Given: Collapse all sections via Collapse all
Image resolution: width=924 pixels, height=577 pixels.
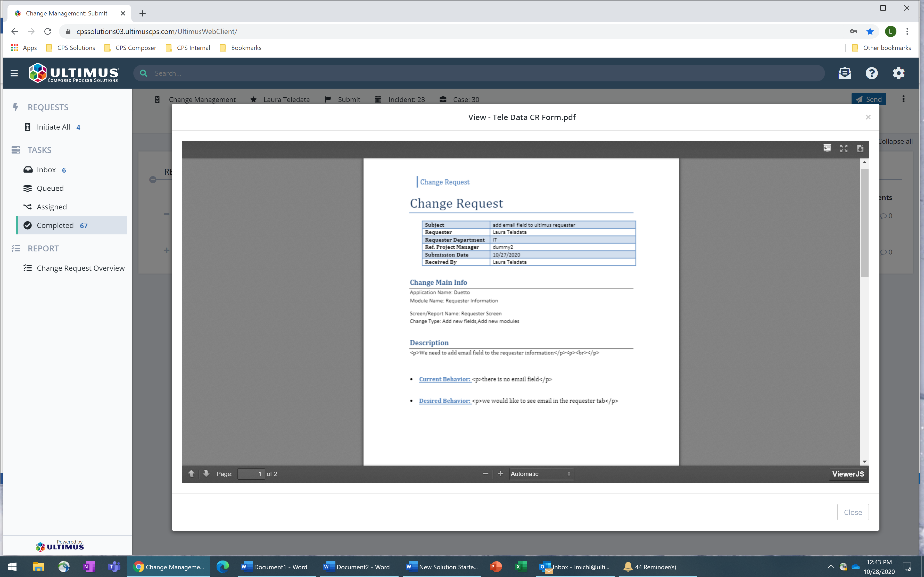Looking at the screenshot, I should click(x=896, y=141).
